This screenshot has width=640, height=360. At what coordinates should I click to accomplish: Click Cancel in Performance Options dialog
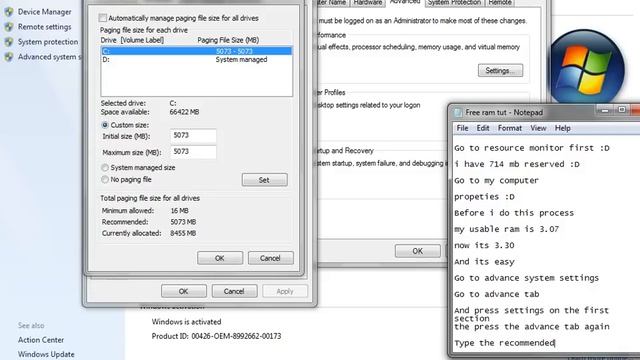(x=234, y=291)
